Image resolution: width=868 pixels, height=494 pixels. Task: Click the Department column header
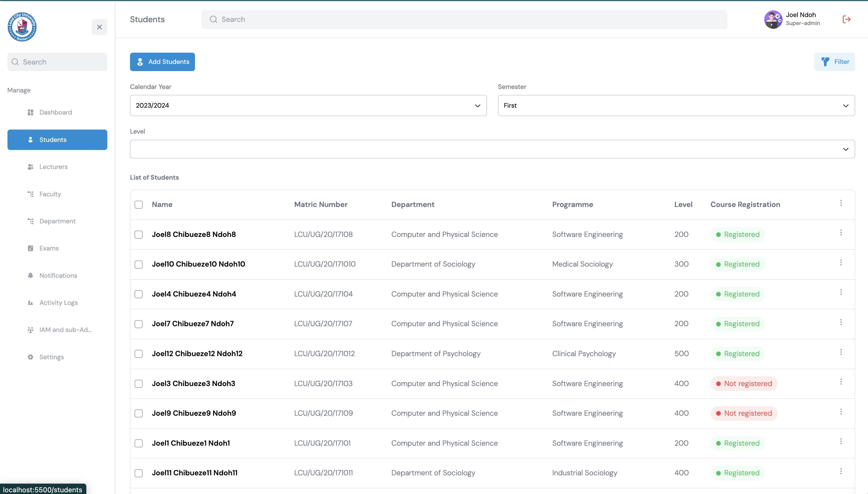click(413, 205)
